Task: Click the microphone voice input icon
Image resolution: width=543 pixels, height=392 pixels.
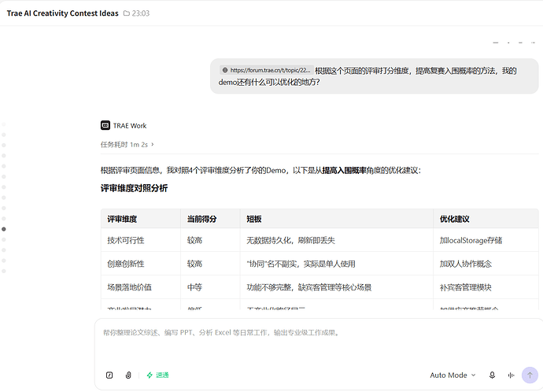Action: pyautogui.click(x=492, y=375)
